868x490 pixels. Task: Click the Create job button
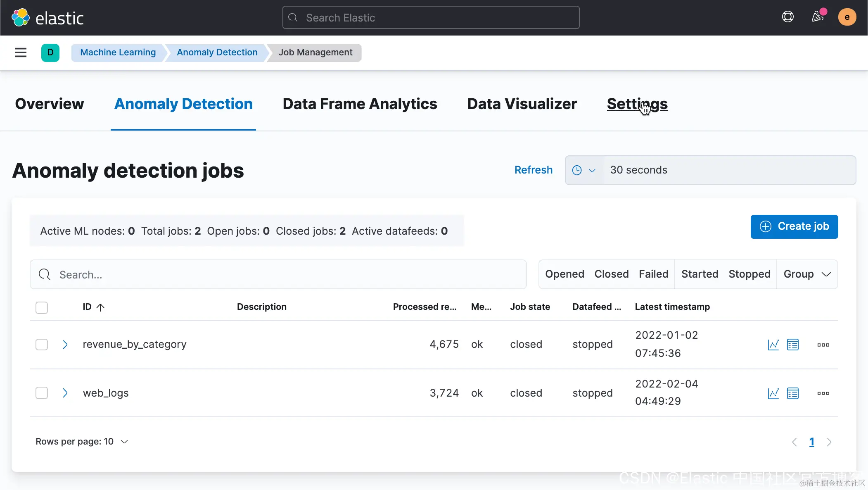point(794,226)
